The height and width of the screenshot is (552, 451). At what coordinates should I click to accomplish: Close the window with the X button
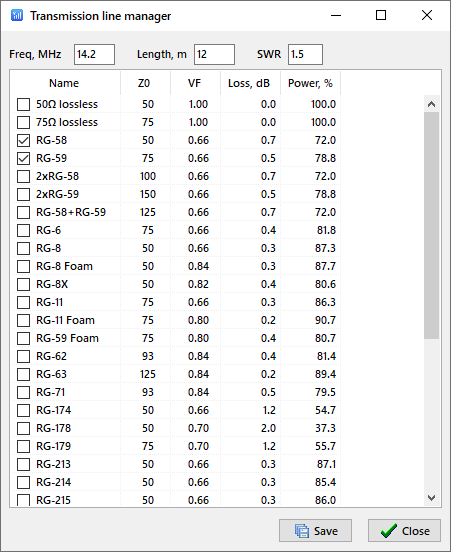pos(427,15)
